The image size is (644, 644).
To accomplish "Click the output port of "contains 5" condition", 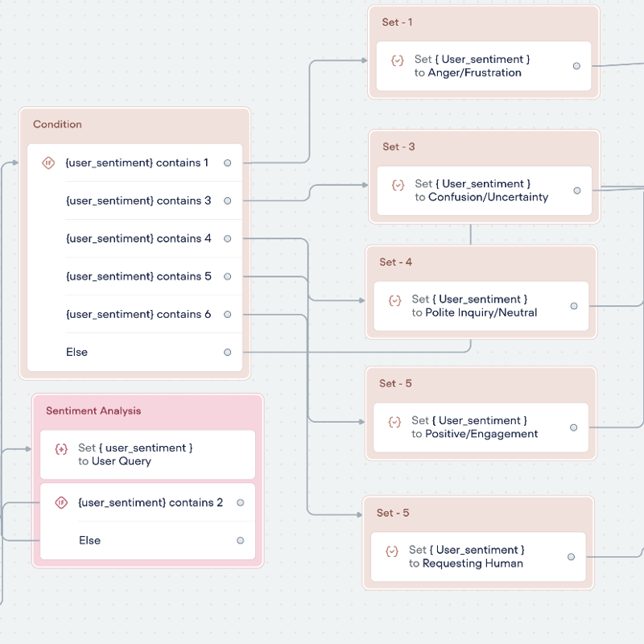I will click(x=228, y=276).
